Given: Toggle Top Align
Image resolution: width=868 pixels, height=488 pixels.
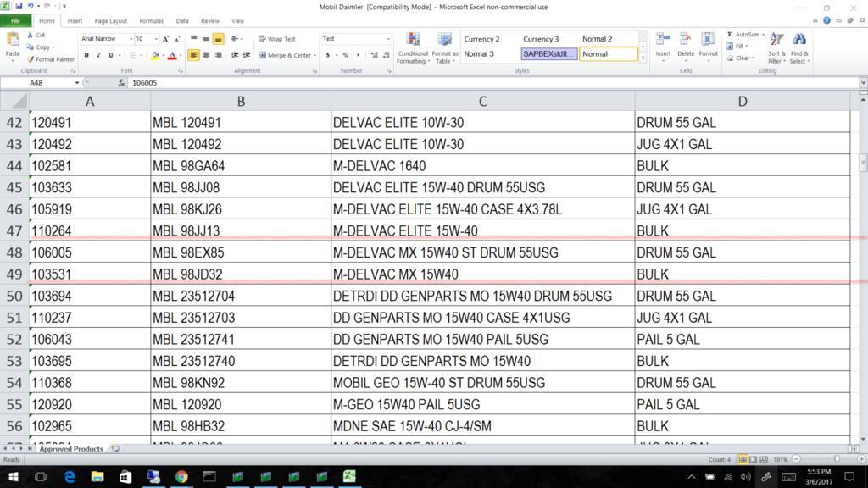Looking at the screenshot, I should click(x=194, y=39).
